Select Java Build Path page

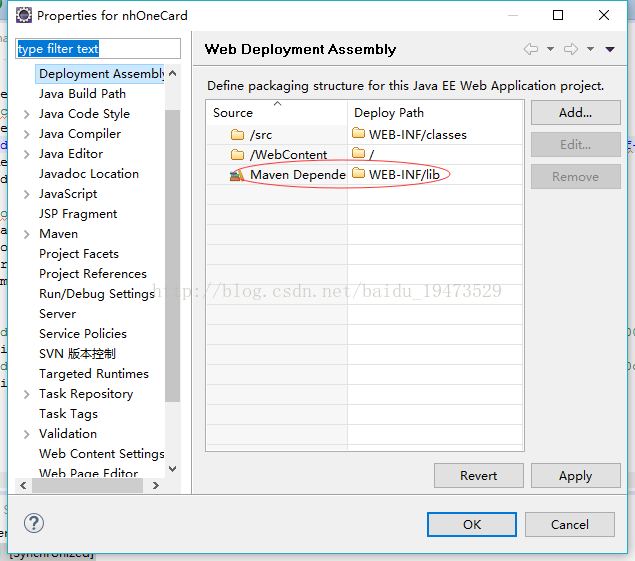coord(82,94)
